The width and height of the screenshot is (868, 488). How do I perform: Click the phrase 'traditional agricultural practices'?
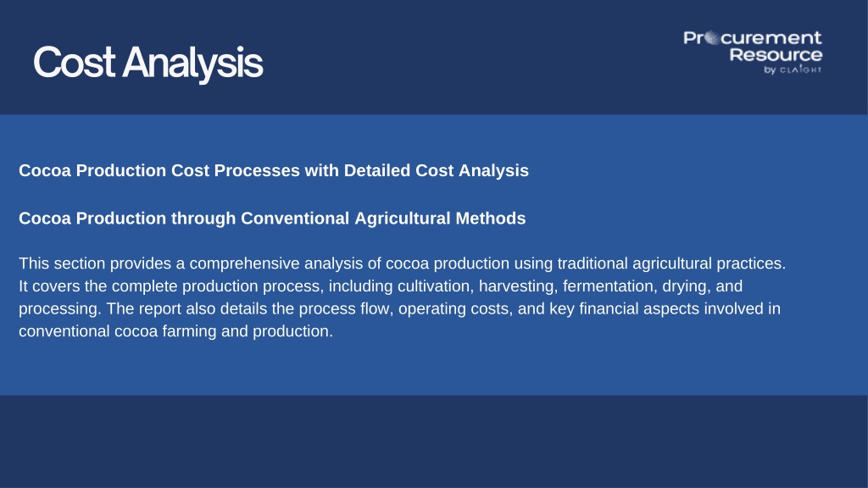[671, 263]
